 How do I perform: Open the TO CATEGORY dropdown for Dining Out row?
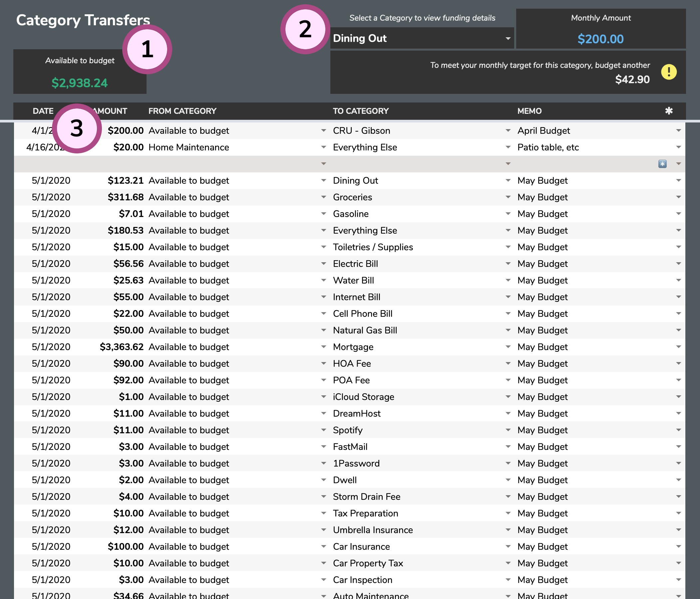[509, 180]
